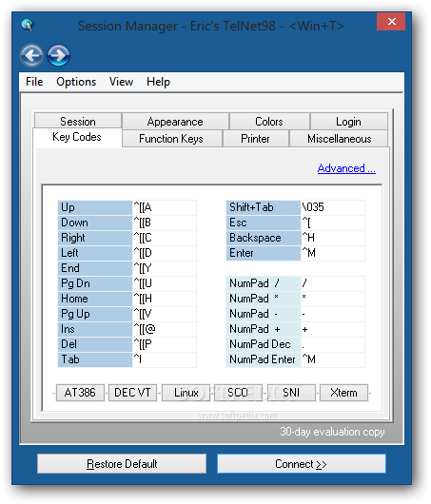Edit the Esc key code field
The width and height of the screenshot is (431, 504).
333,223
